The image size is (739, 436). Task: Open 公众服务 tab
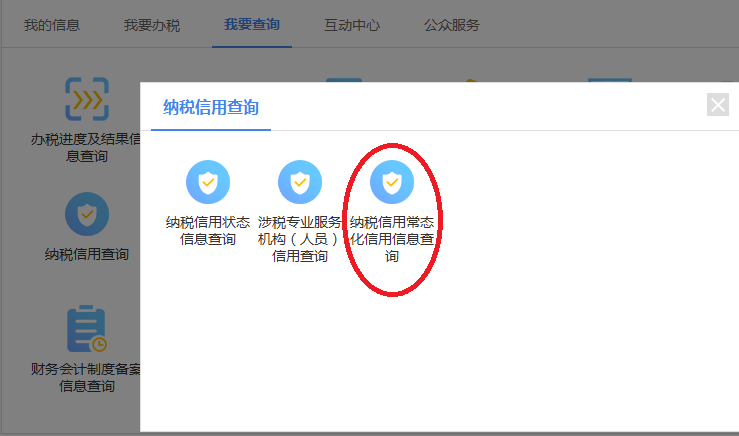[452, 25]
